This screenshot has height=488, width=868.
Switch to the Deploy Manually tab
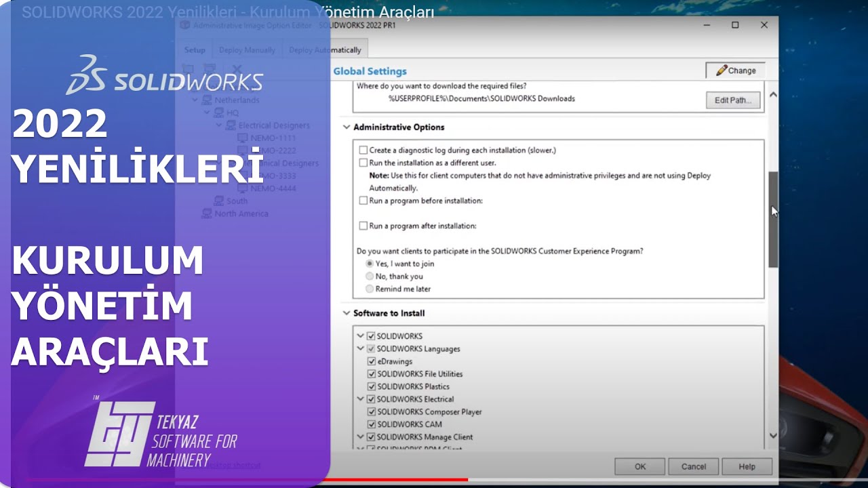point(247,50)
